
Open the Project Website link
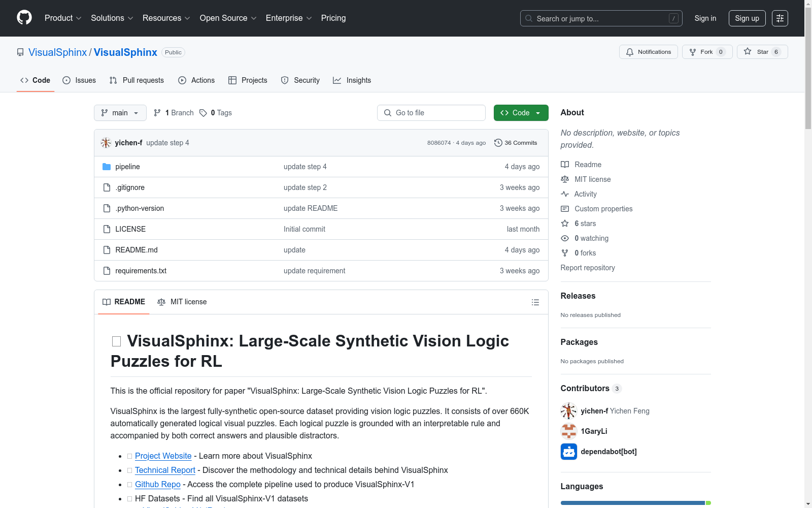pyautogui.click(x=163, y=456)
